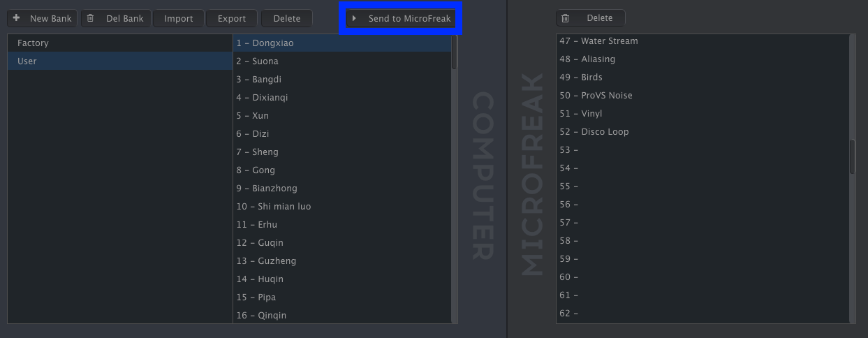Click the trash icon on Del Bank
This screenshot has height=338, width=868.
tap(90, 18)
